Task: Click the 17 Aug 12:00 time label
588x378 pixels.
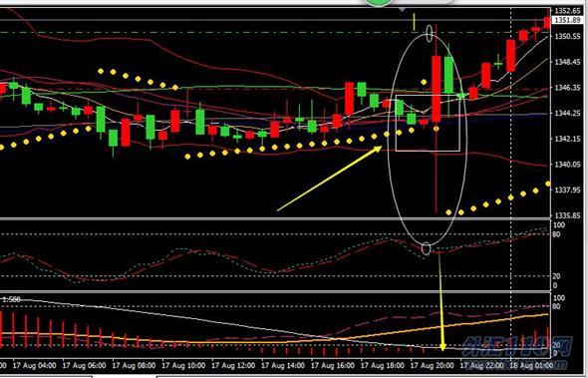Action: [233, 365]
